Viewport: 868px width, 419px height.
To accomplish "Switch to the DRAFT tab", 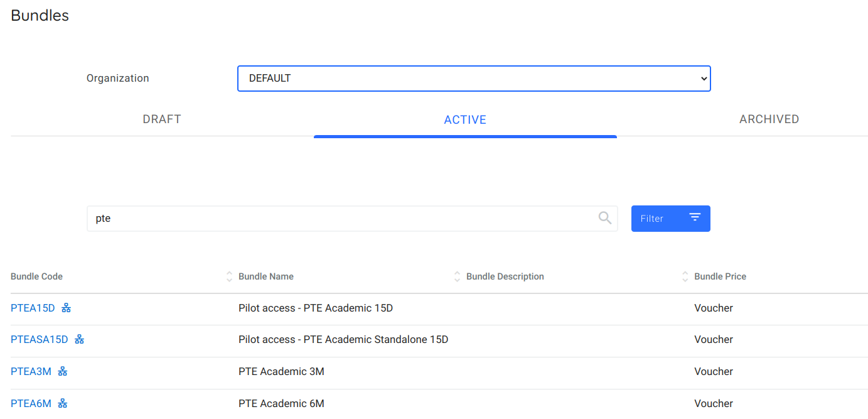I will tap(162, 119).
